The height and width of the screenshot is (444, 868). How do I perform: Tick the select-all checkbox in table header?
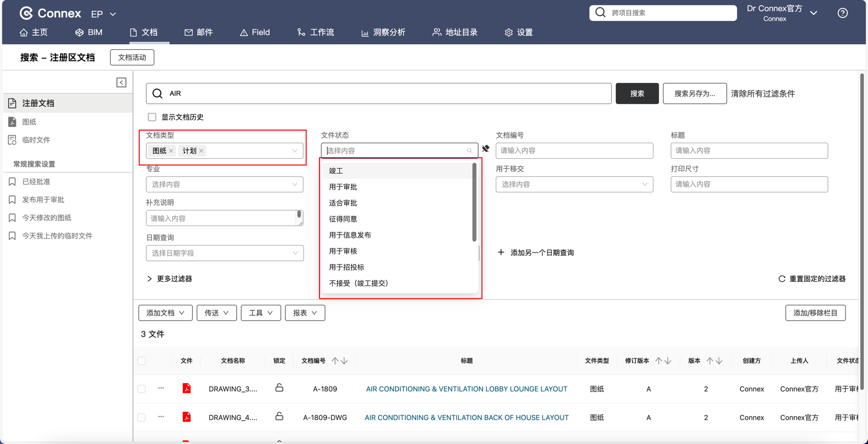click(142, 361)
